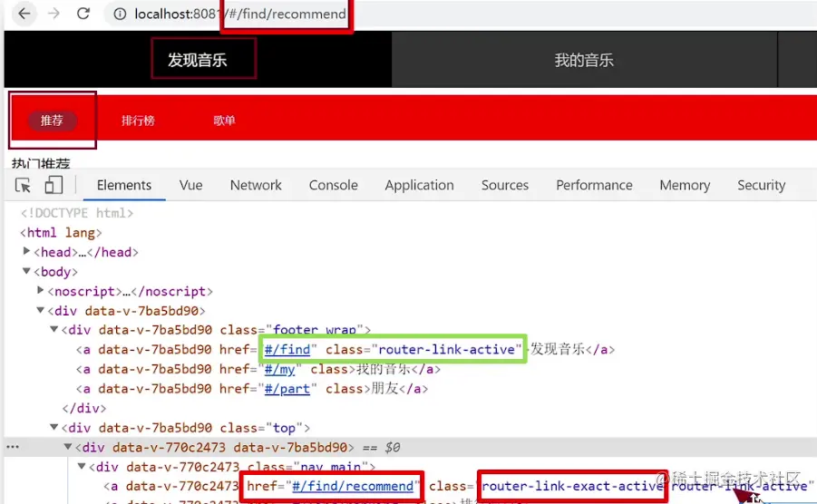
Task: Collapse the first div data-v-7ba5bd90 node
Action: click(x=40, y=310)
